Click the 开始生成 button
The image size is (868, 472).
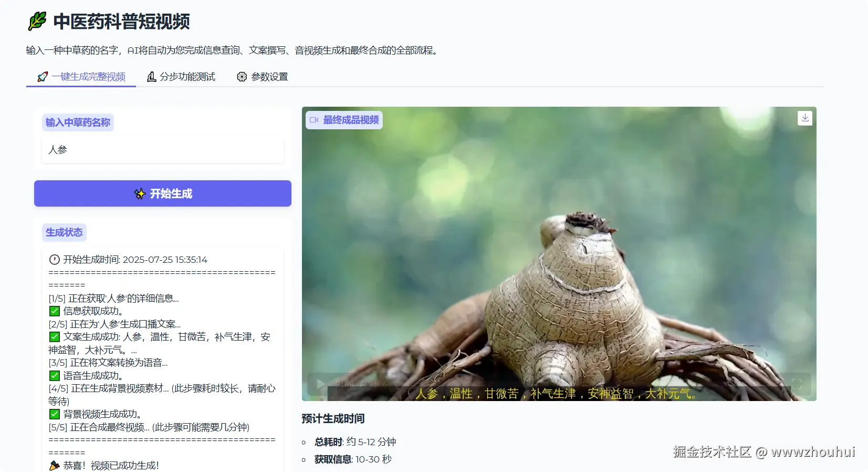[x=163, y=193]
